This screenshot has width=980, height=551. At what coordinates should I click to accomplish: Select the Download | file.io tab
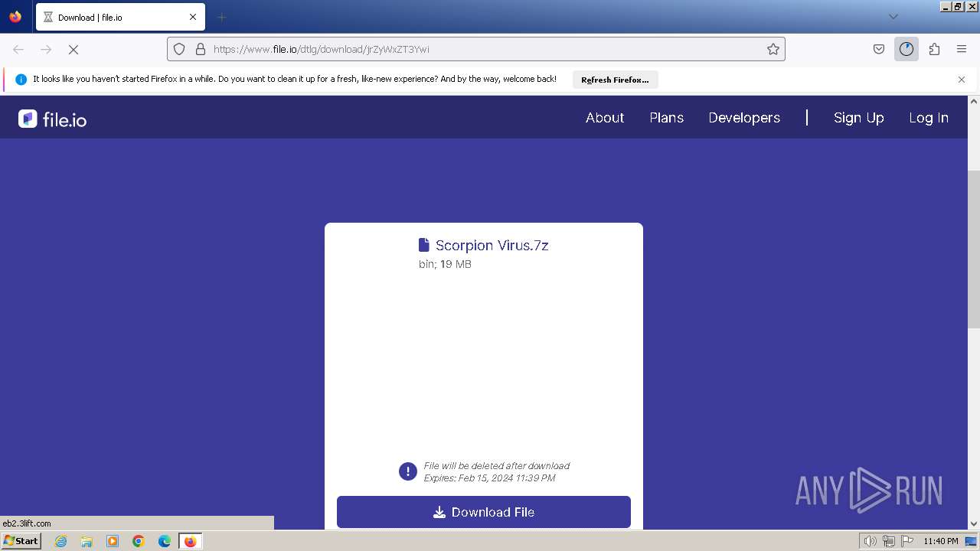(x=120, y=17)
